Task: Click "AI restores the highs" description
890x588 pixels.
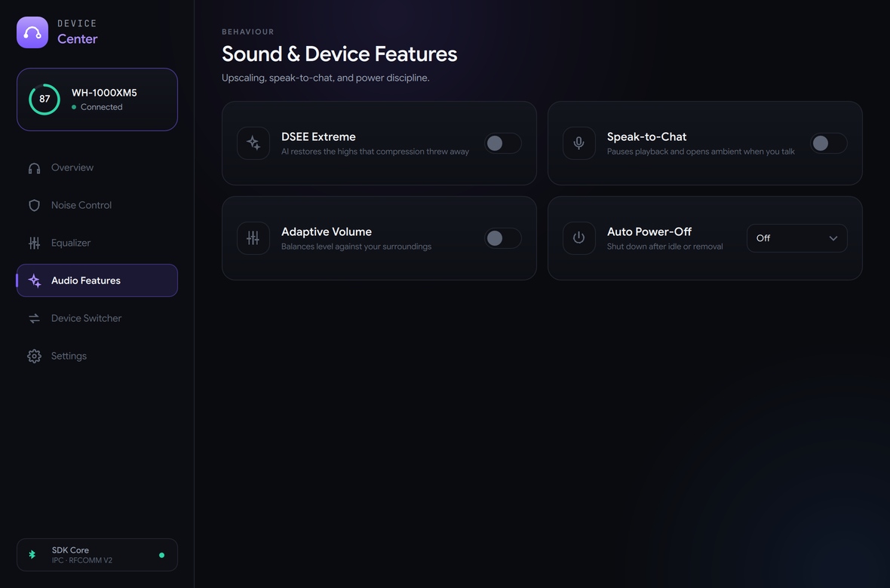Action: (375, 152)
